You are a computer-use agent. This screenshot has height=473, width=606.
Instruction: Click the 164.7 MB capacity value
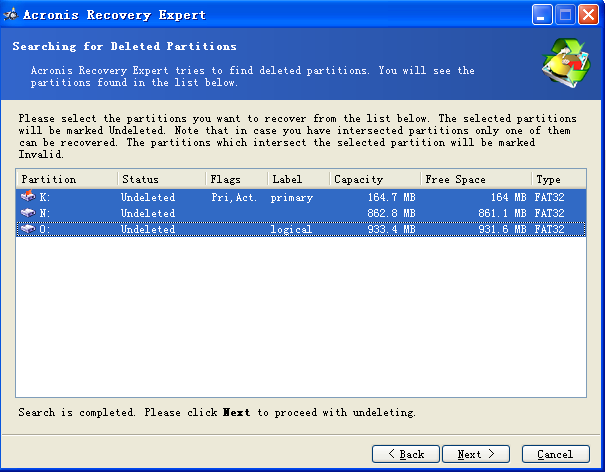click(x=391, y=197)
